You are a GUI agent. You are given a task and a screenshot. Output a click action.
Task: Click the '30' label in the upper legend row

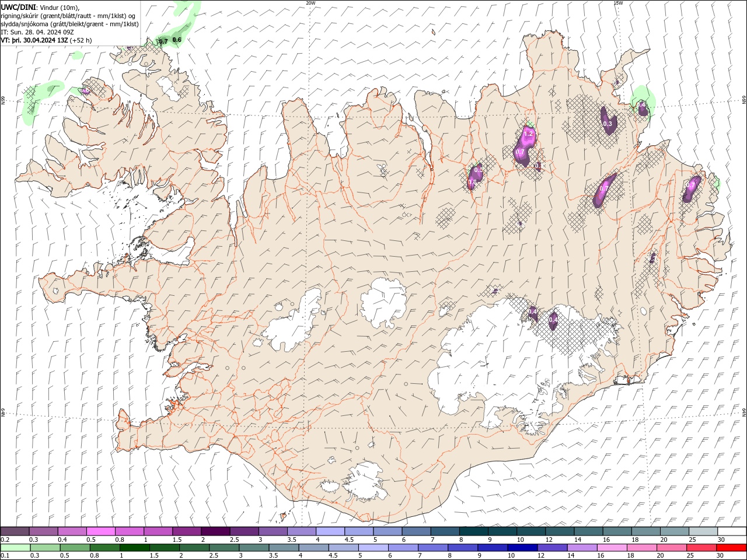721,540
